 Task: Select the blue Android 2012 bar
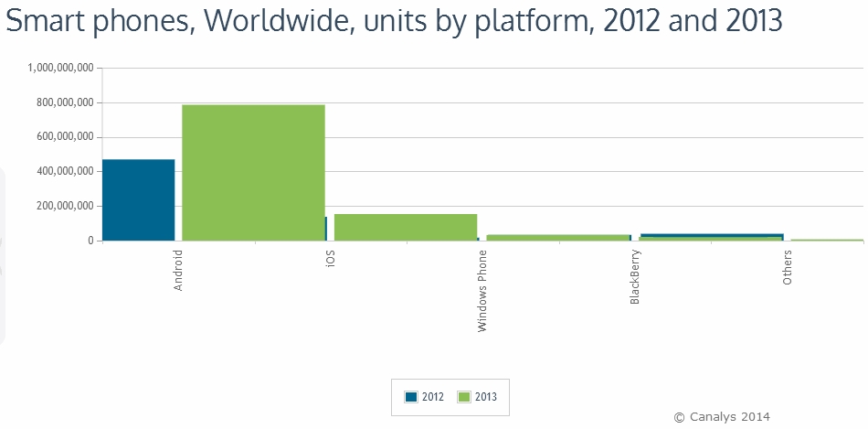pos(138,199)
